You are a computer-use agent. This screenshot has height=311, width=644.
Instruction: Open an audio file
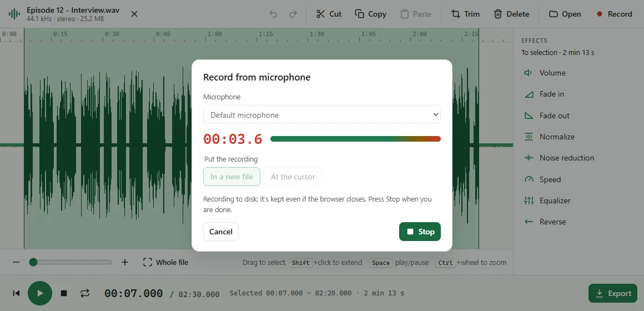565,14
